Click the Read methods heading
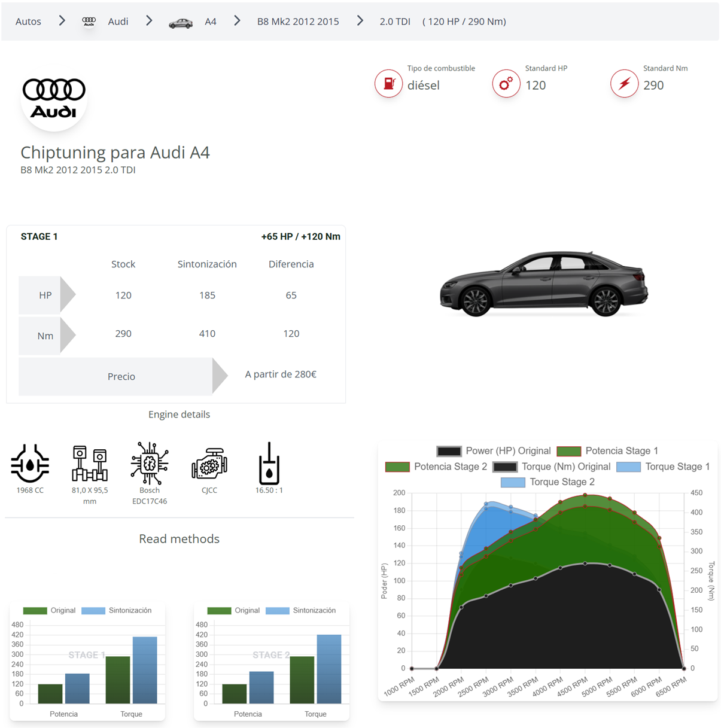 click(x=179, y=539)
